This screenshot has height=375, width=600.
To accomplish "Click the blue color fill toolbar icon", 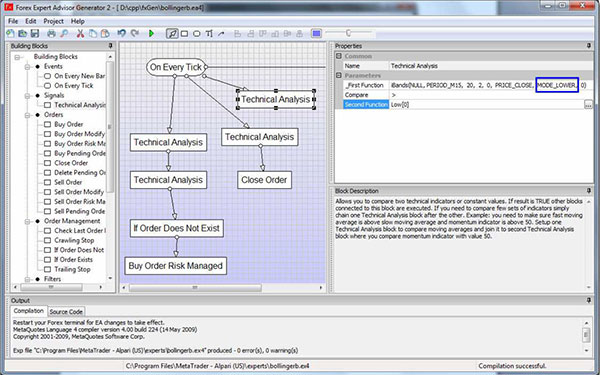I will [x=316, y=34].
